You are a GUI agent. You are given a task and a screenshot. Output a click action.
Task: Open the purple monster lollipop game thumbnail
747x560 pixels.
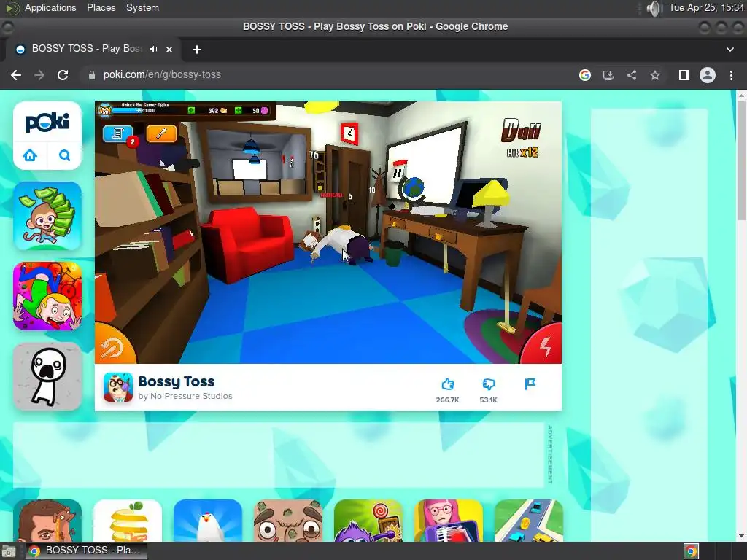[x=368, y=521]
